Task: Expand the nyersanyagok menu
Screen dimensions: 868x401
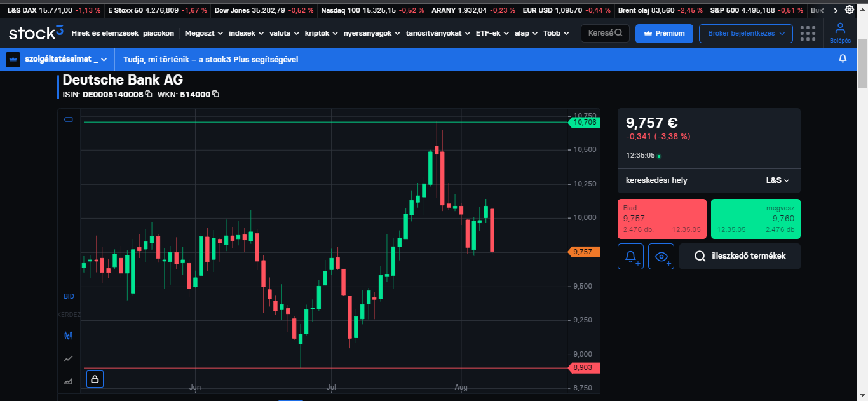Action: pos(372,33)
